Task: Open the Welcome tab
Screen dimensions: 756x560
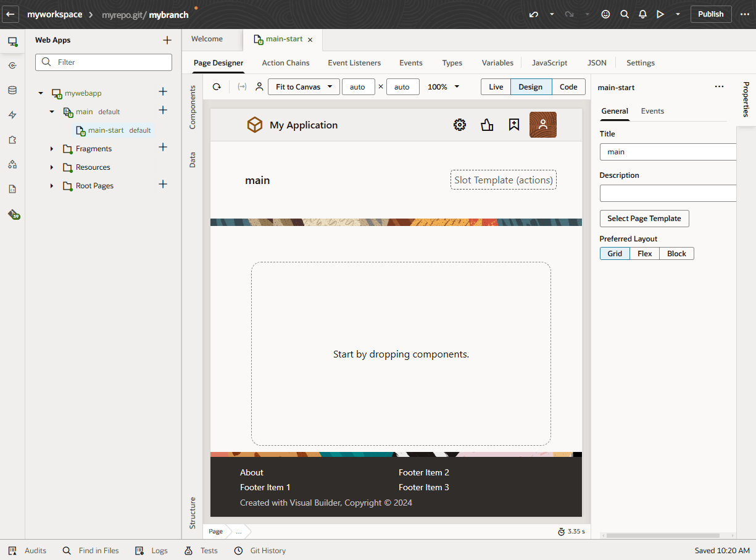Action: point(207,39)
